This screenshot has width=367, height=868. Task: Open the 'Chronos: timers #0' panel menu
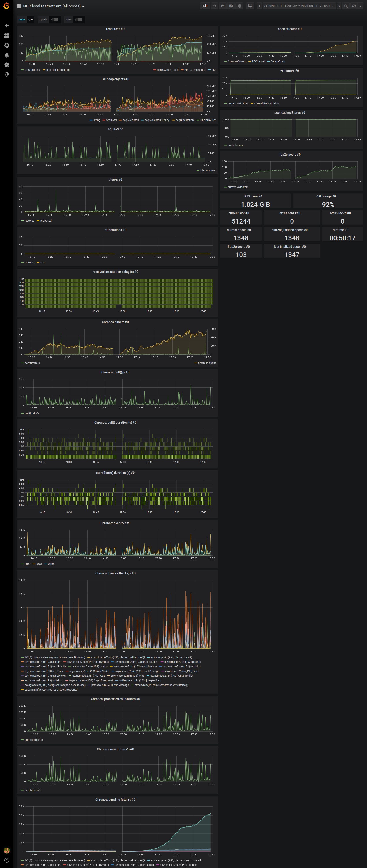coord(115,322)
